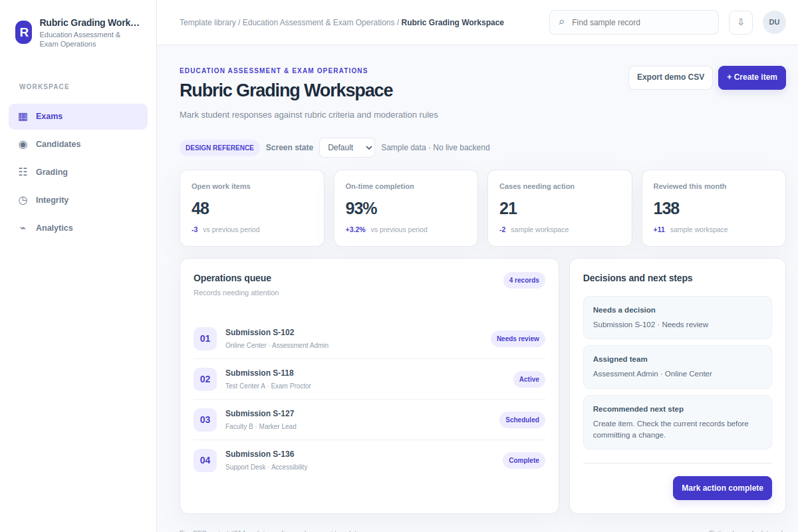Click the DESIGN REFERENCE tag
This screenshot has height=532, width=798.
219,148
